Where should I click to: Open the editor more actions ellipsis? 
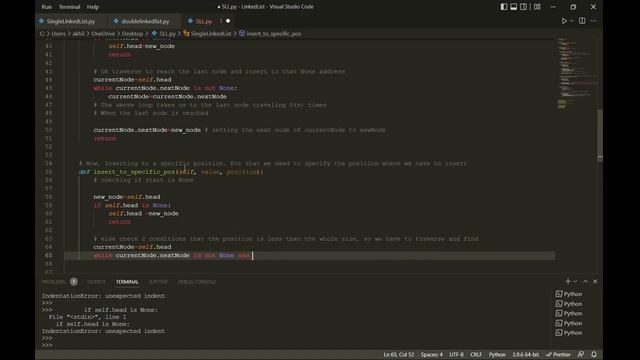(593, 21)
